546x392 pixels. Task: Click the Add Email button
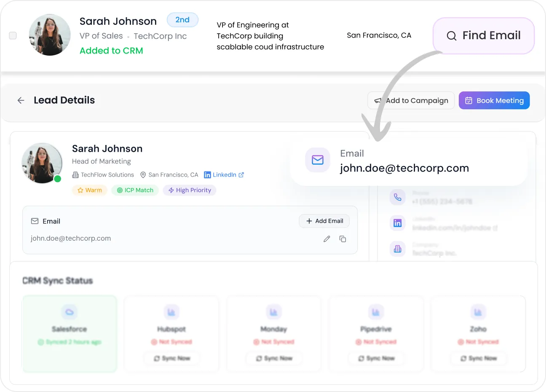pos(324,221)
